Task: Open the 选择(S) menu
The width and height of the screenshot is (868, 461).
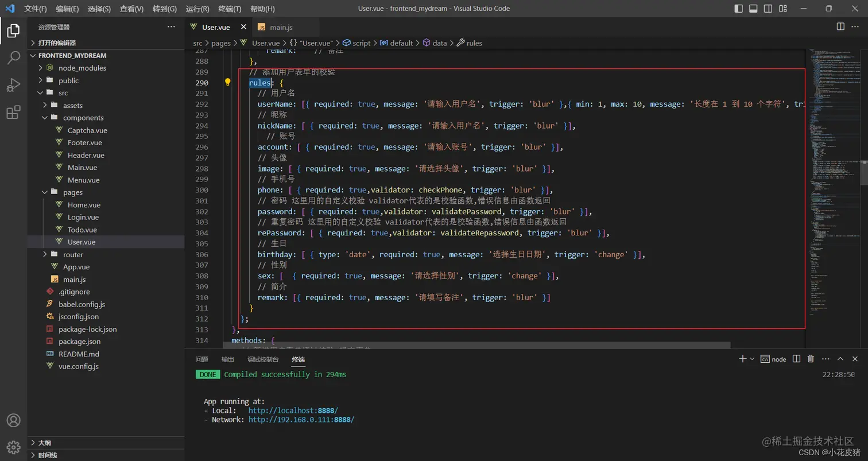Action: (99, 9)
